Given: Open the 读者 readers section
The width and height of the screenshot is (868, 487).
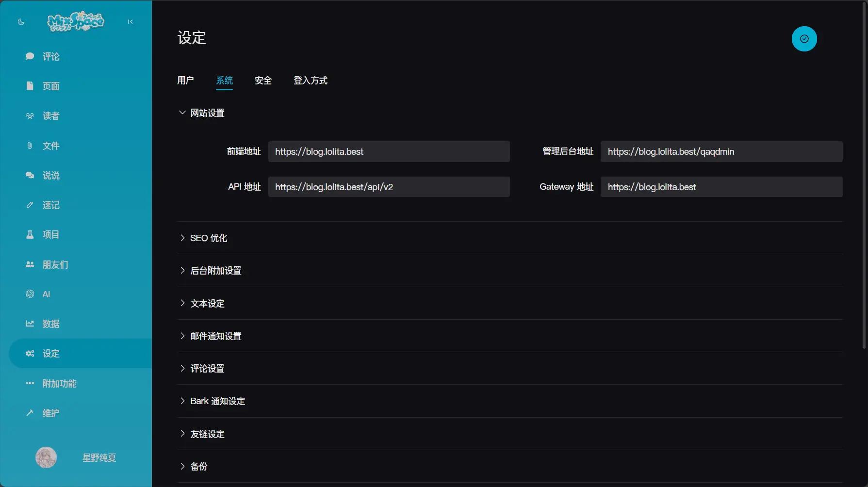Looking at the screenshot, I should point(50,116).
